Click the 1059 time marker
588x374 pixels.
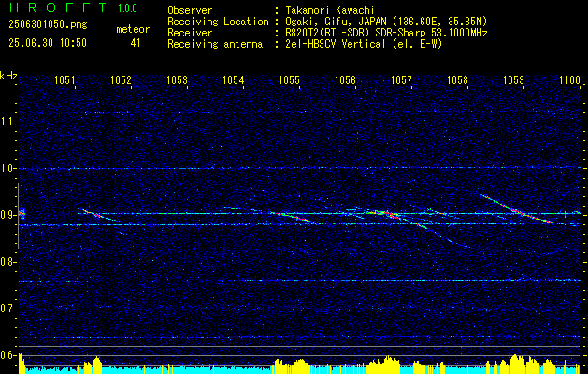(x=513, y=79)
